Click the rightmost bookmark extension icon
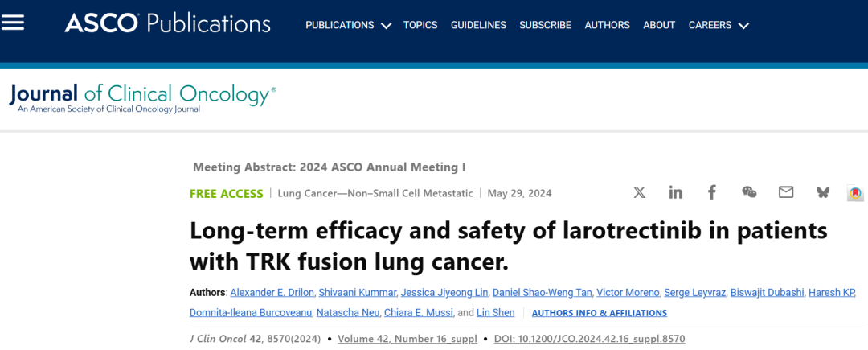 click(856, 193)
